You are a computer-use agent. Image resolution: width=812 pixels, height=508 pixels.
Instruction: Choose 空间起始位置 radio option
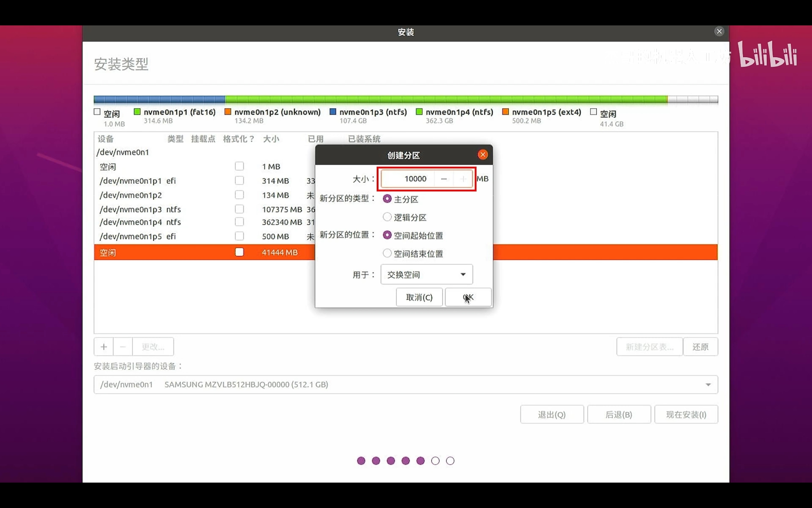(x=387, y=235)
